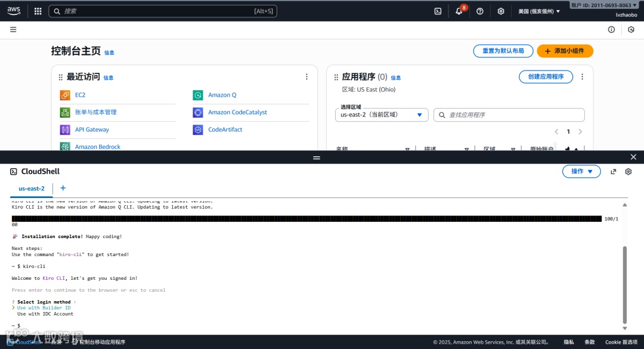Click the Amazon Bedrock service icon

65,146
